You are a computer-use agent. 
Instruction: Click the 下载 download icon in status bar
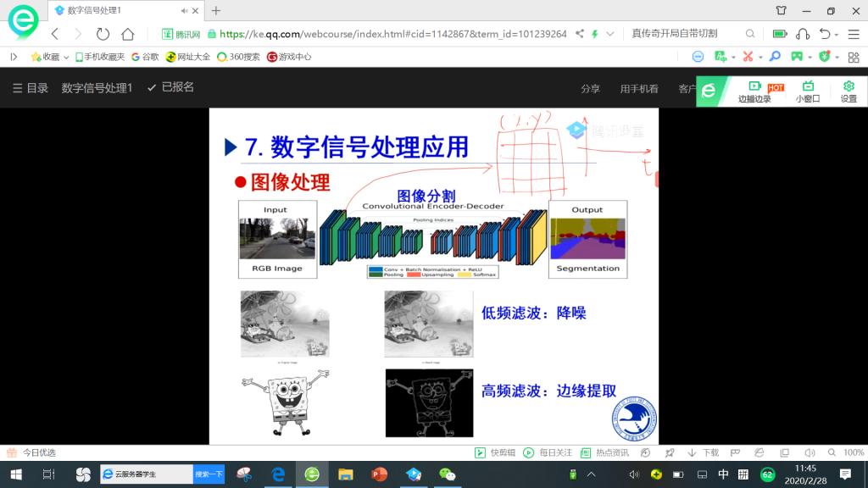click(704, 452)
